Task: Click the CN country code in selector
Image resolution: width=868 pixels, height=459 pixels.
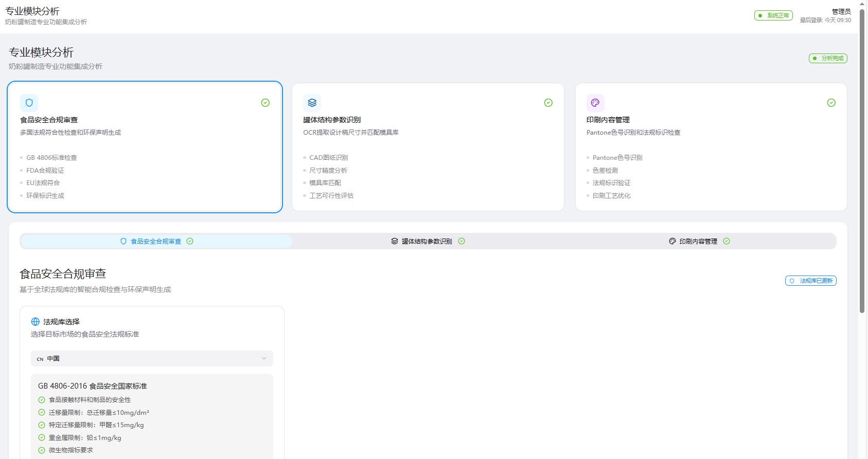Action: (40, 359)
